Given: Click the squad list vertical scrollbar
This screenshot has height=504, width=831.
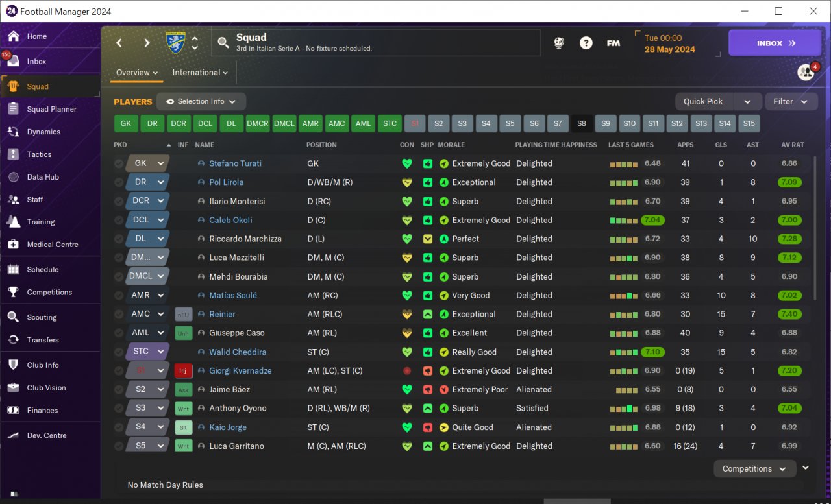Looking at the screenshot, I should coord(815,227).
